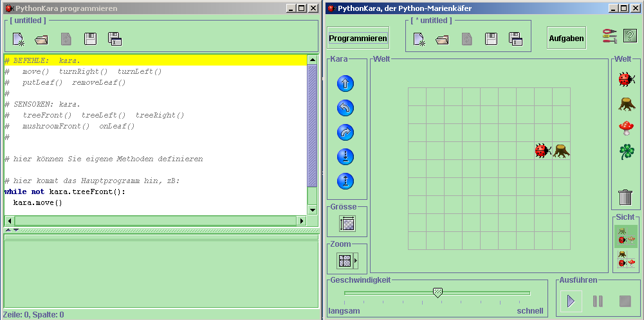The image size is (644, 320).
Task: Click Kara's move forward arrow button
Action: (x=345, y=84)
